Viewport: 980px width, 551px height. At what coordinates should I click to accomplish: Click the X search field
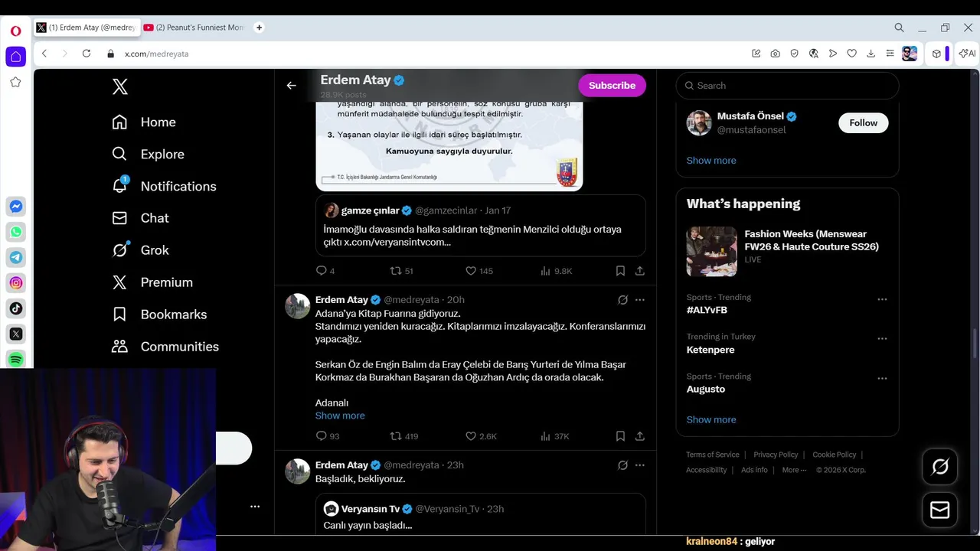click(787, 86)
